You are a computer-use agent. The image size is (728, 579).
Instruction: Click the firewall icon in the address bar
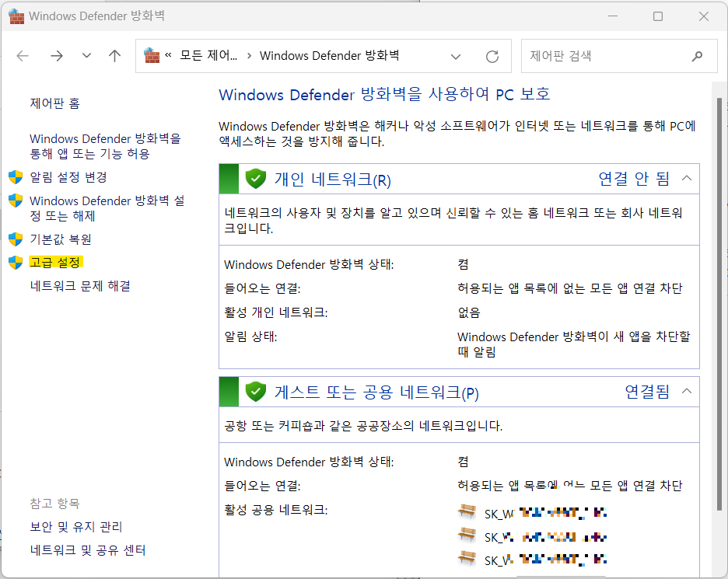152,56
